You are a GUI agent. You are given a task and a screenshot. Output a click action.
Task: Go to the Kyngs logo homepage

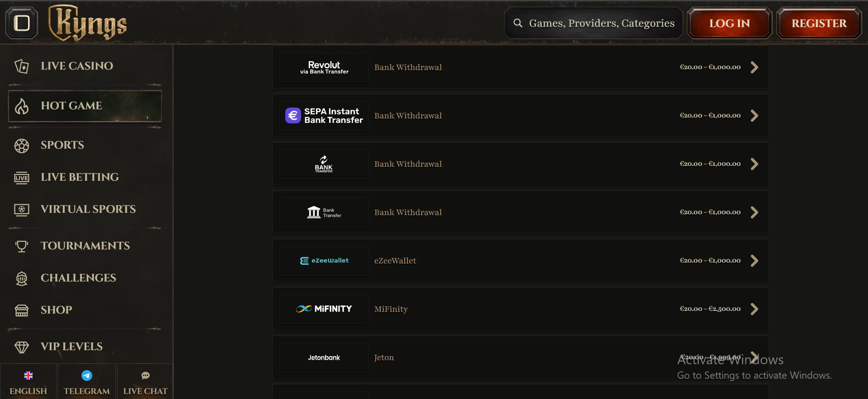click(x=88, y=23)
